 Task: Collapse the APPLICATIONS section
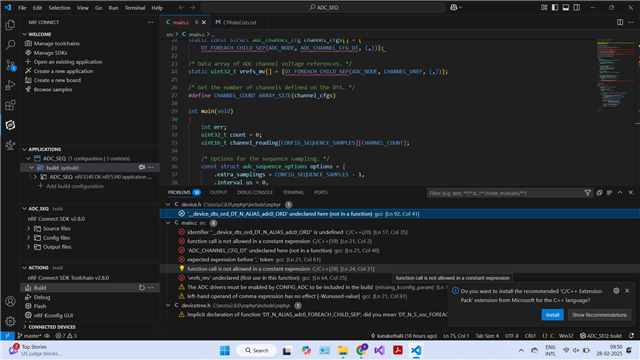point(25,149)
